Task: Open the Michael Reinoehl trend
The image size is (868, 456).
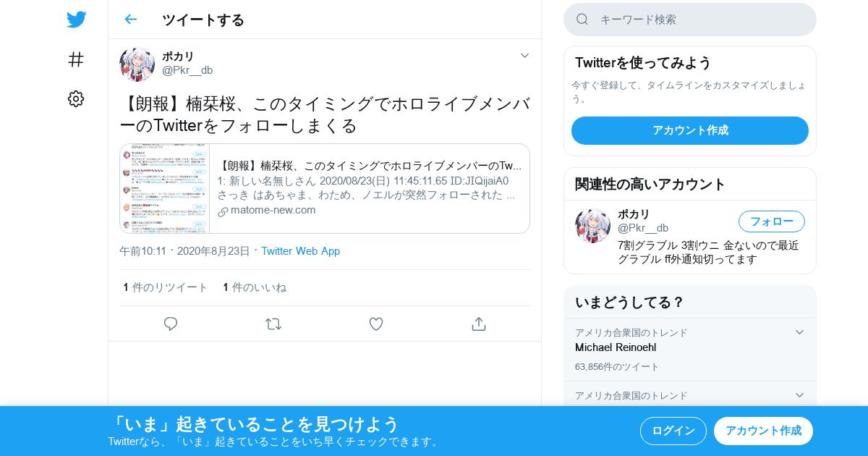Action: (616, 347)
